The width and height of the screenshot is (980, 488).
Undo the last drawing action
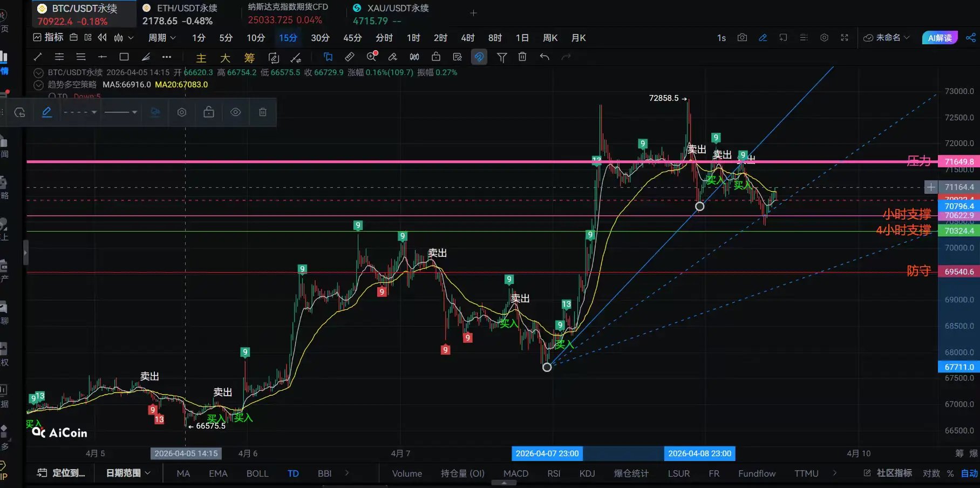coord(545,57)
